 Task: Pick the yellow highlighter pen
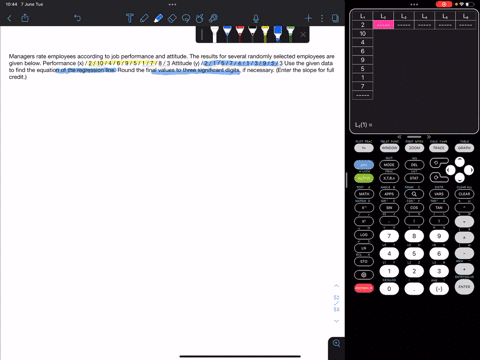pyautogui.click(x=265, y=34)
